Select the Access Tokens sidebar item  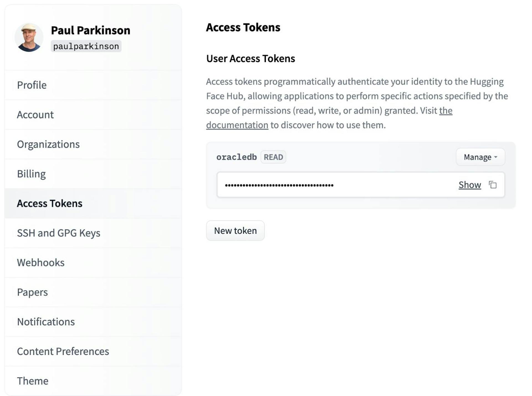pyautogui.click(x=50, y=204)
